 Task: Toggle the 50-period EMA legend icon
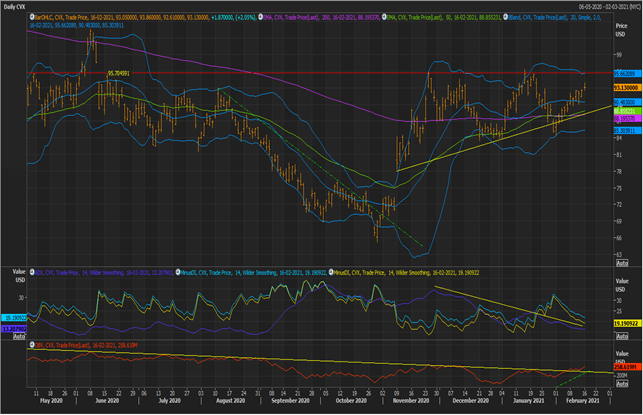(384, 17)
